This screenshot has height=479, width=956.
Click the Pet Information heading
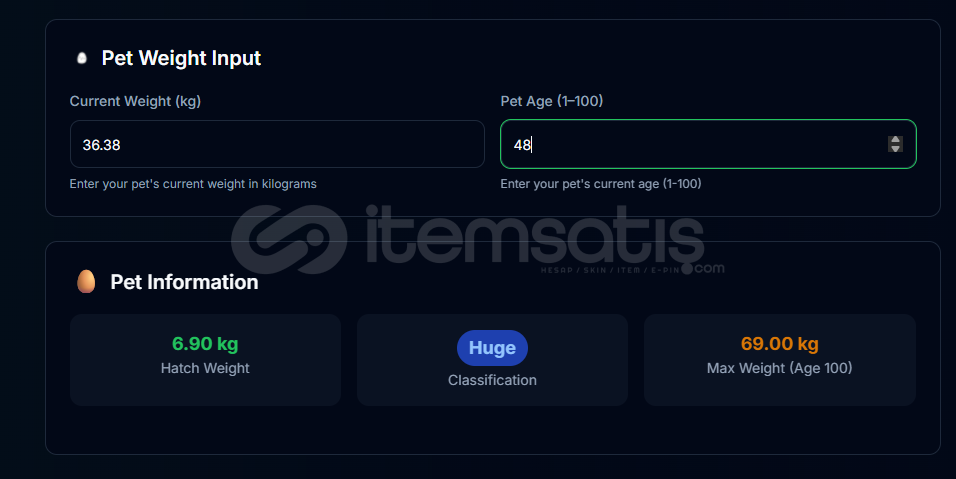point(184,282)
